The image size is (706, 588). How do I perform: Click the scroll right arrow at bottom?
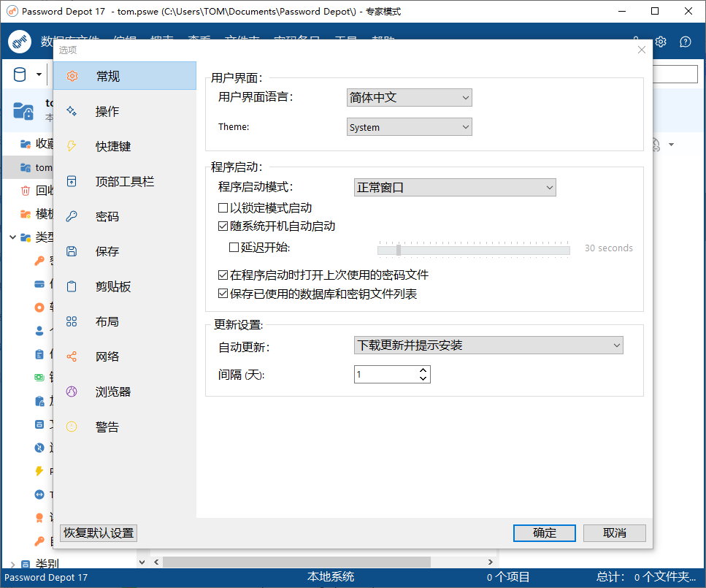click(x=491, y=562)
